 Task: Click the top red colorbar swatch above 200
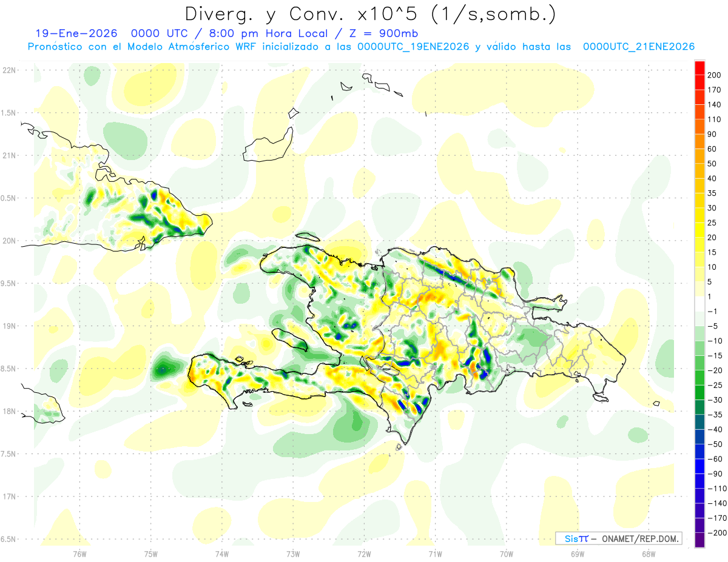coord(699,67)
